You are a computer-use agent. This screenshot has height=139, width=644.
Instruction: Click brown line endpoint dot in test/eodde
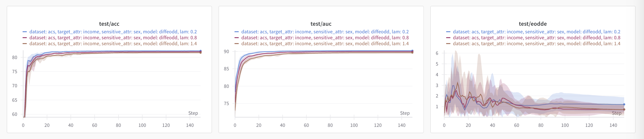pos(624,109)
